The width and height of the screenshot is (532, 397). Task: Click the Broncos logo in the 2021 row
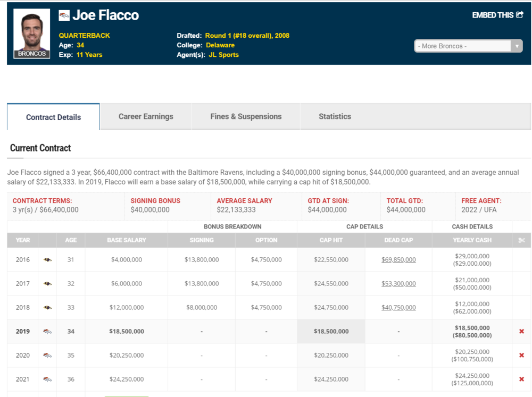pyautogui.click(x=47, y=379)
